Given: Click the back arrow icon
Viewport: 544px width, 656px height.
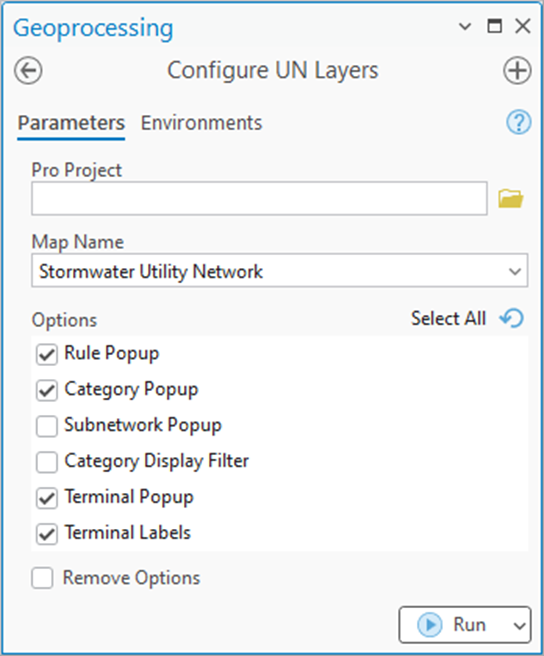Looking at the screenshot, I should coord(28,70).
